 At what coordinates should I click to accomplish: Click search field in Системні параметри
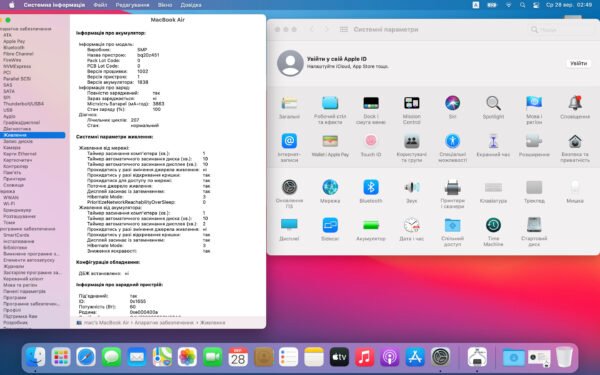[560, 29]
